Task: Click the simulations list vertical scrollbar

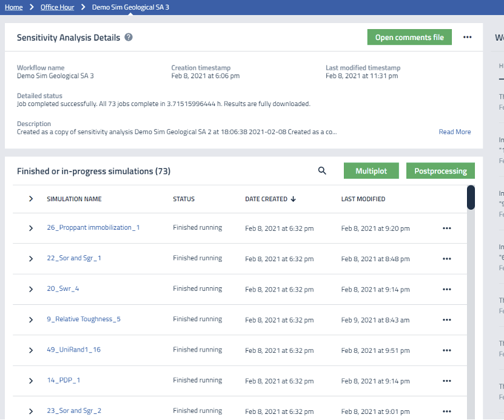Action: [471, 198]
